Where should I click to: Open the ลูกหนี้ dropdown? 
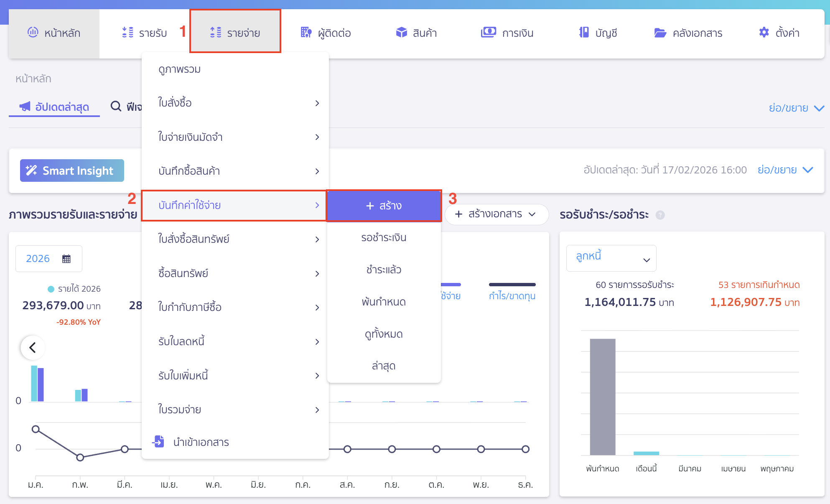pos(611,258)
